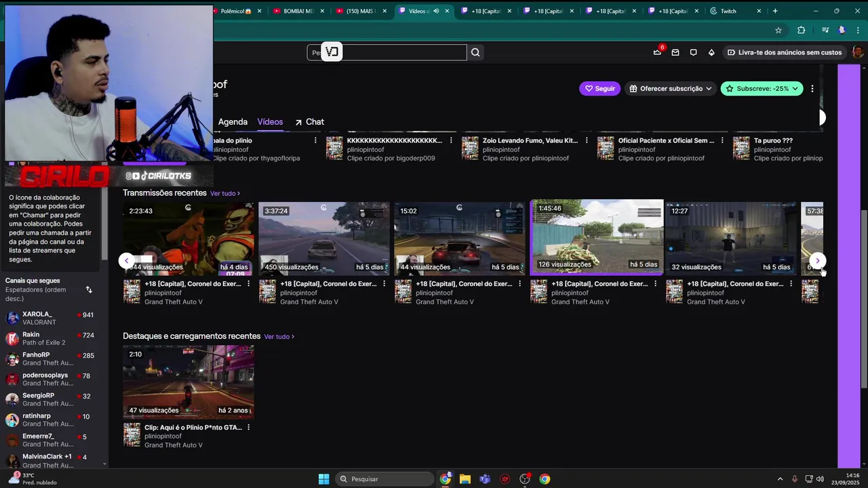Show next videos with the right carousel arrow
The image size is (868, 488).
coord(818,261)
